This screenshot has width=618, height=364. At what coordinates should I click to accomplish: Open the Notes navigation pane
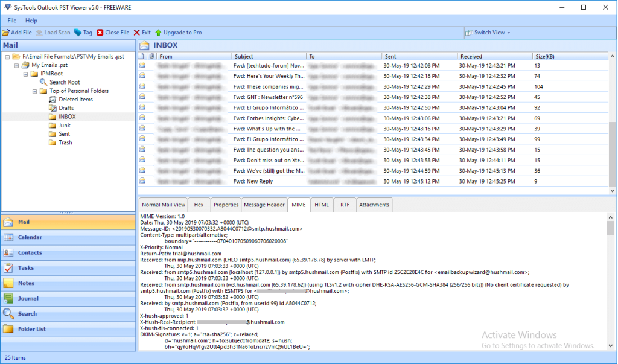(x=68, y=283)
